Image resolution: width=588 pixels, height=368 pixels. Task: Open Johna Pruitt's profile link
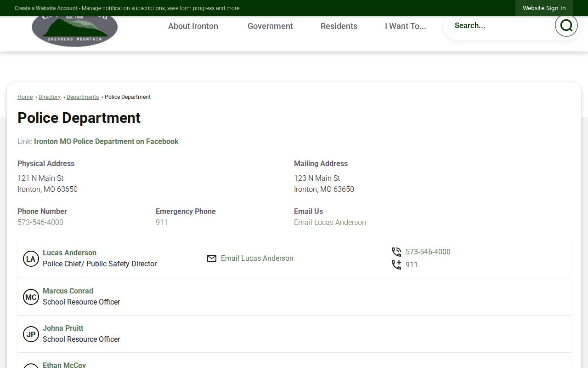(x=63, y=328)
